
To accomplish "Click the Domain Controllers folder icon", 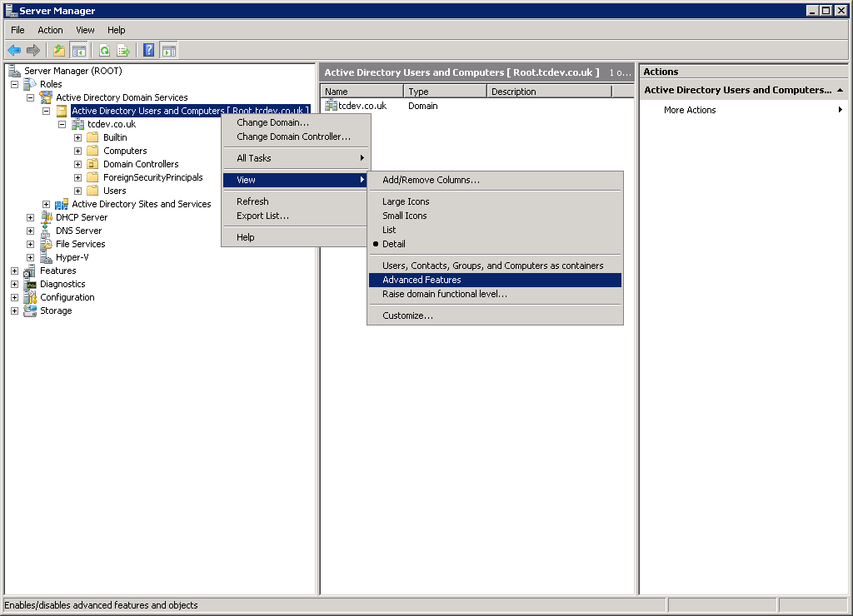I will point(93,164).
